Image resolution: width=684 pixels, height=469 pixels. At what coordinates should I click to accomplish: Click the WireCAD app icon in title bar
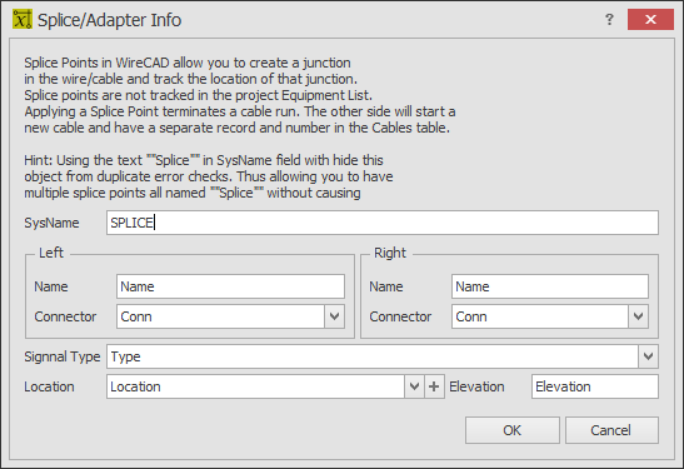[22, 20]
